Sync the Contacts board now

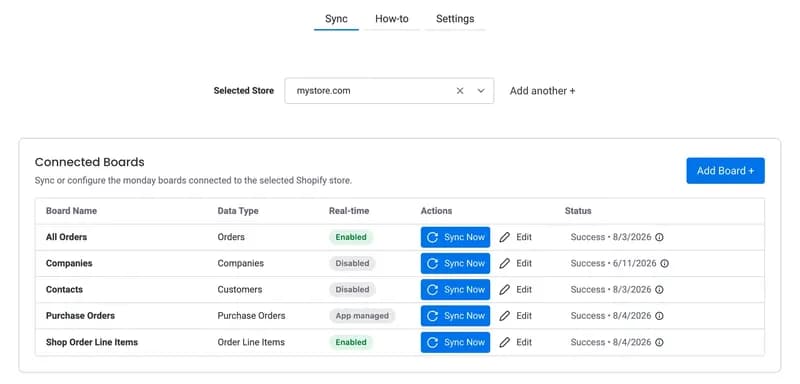coord(455,289)
